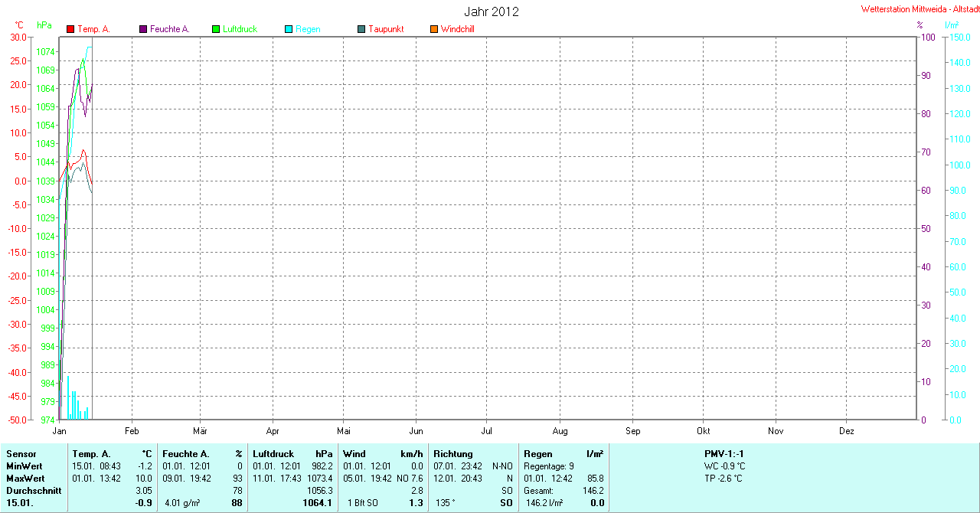Click the Jun month label on axis
980x513 pixels.
tap(416, 431)
